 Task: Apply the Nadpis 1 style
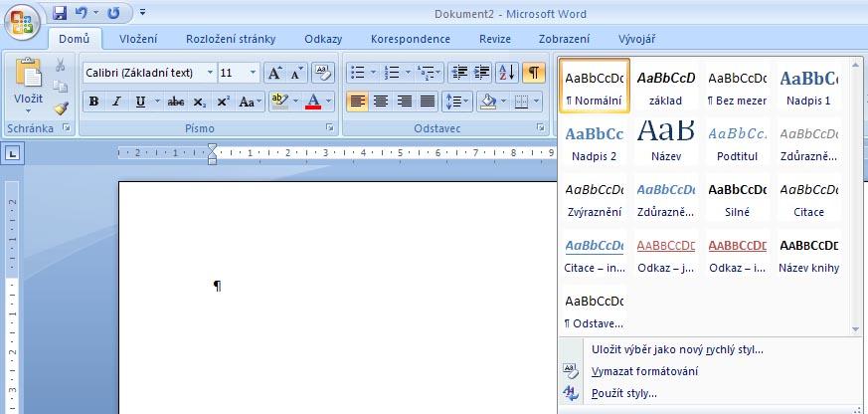pyautogui.click(x=808, y=86)
